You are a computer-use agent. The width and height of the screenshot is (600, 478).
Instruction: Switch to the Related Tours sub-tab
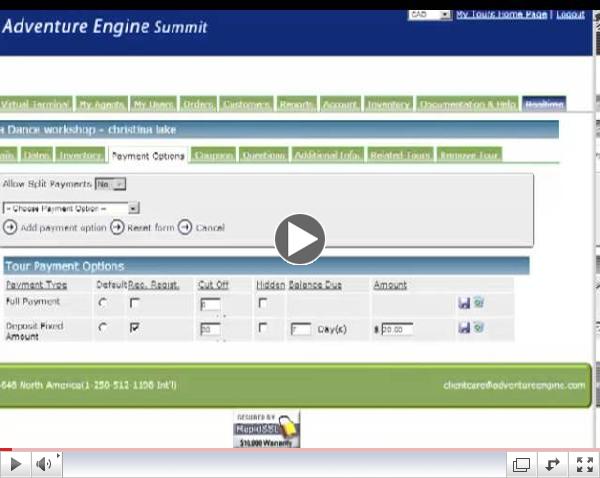(x=400, y=155)
